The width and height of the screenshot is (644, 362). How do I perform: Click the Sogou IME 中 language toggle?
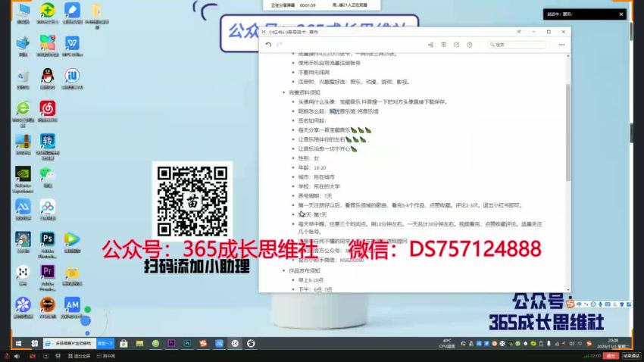coord(579,304)
